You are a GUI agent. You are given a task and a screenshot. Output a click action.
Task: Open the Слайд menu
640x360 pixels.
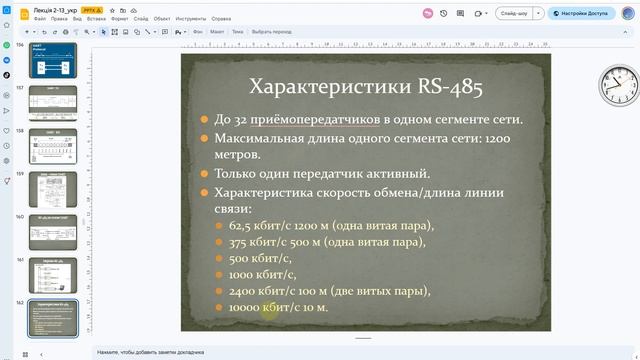[x=141, y=19]
